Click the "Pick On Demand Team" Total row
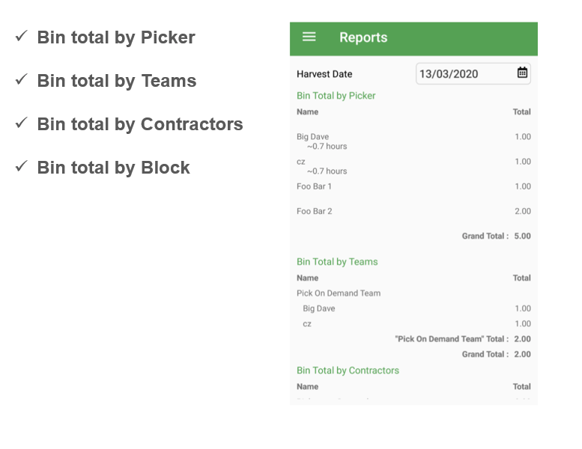This screenshot has height=449, width=582. [463, 339]
